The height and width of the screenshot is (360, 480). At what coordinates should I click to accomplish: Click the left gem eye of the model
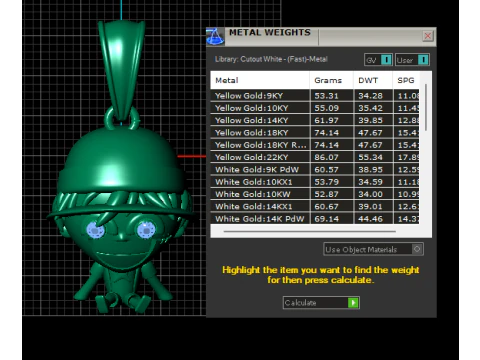(95, 230)
